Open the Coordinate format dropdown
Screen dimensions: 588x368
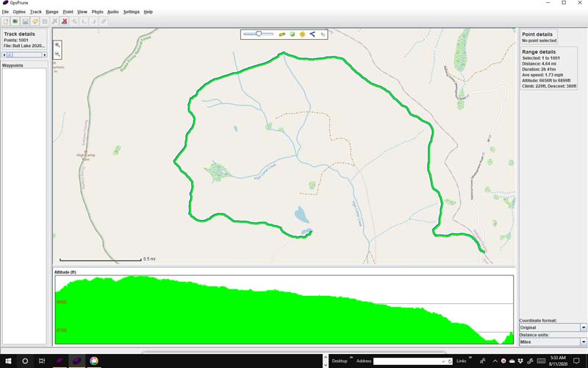tap(584, 328)
